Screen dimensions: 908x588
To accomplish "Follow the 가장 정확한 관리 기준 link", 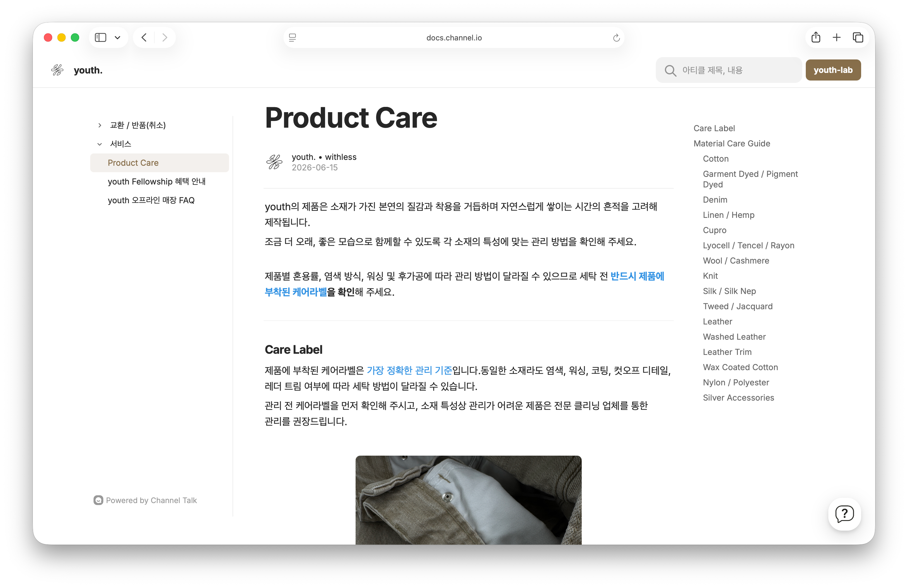I will click(x=409, y=370).
